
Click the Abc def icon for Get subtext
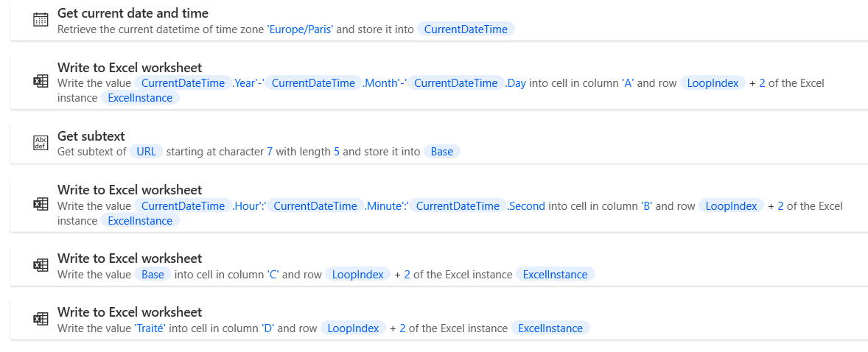click(x=41, y=144)
